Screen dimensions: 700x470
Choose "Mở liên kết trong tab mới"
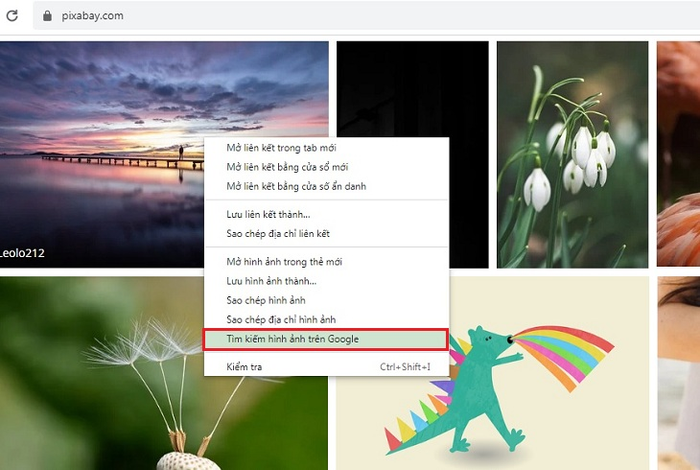coord(326,148)
